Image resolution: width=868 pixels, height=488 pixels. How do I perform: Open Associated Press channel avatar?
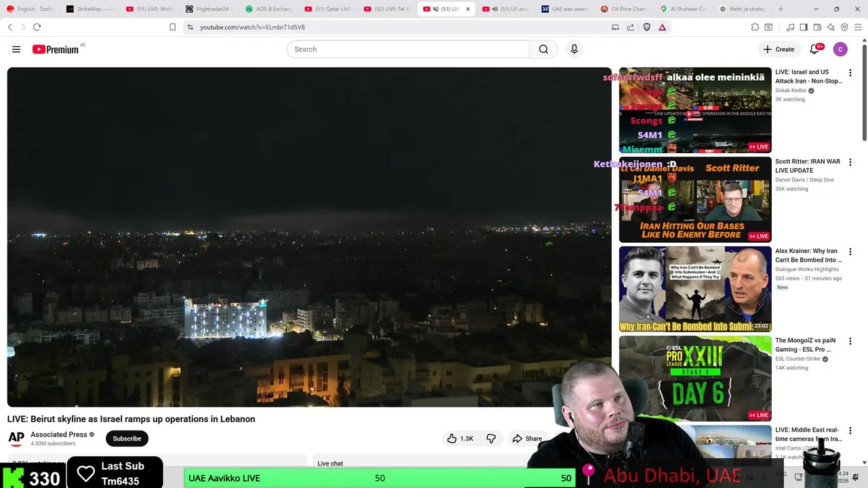(16, 439)
